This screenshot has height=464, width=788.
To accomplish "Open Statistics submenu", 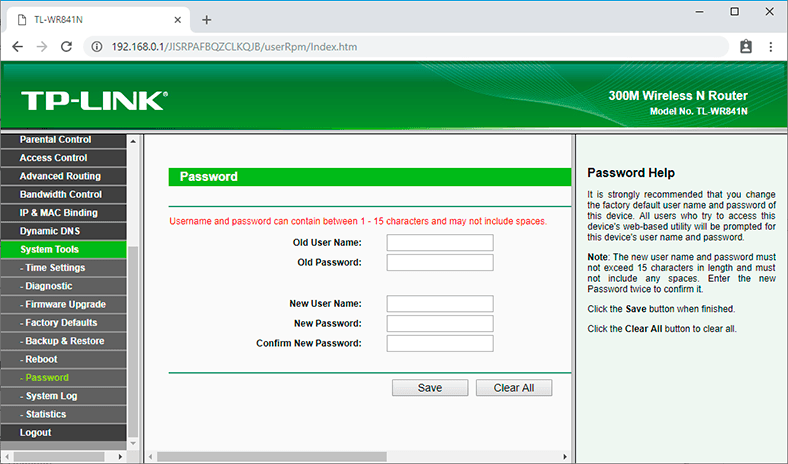I will coord(64,414).
